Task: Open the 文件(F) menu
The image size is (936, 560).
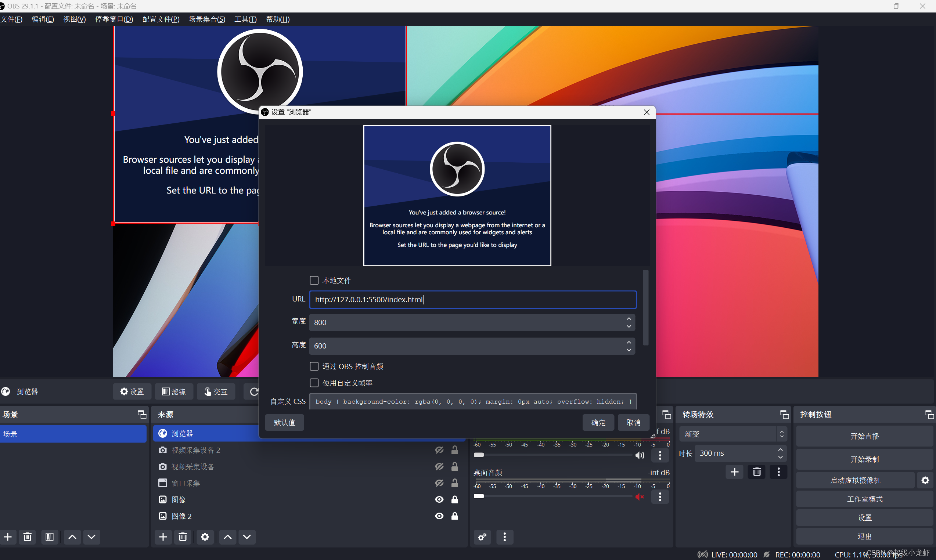Action: tap(11, 19)
